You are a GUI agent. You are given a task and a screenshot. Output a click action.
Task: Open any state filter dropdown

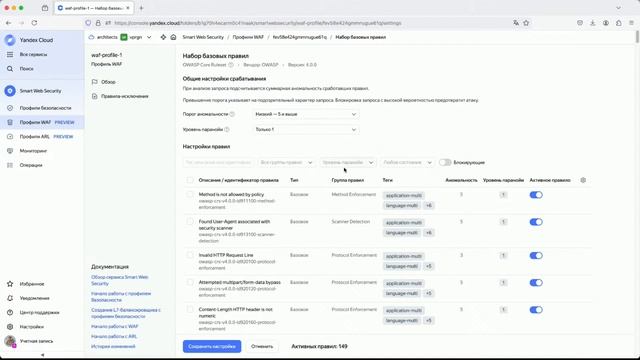407,162
